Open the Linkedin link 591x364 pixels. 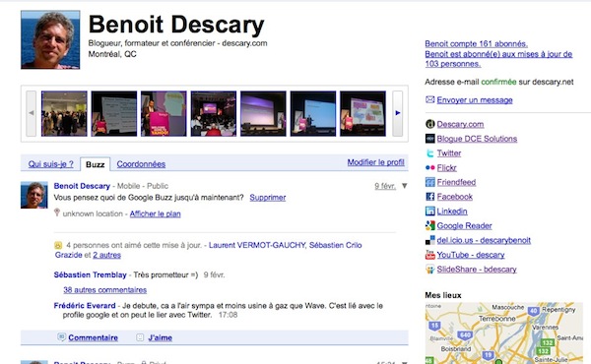tap(452, 212)
